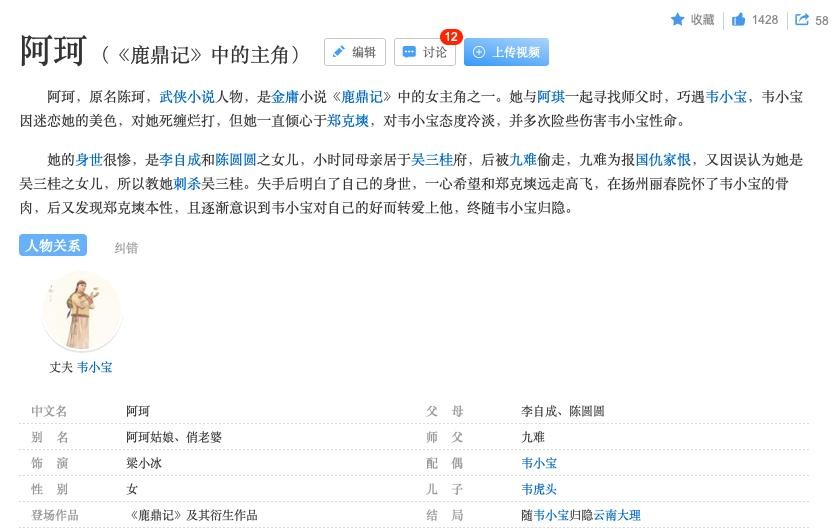The height and width of the screenshot is (529, 835).
Task: Follow the 吴三桂 link
Action: pyautogui.click(x=432, y=160)
